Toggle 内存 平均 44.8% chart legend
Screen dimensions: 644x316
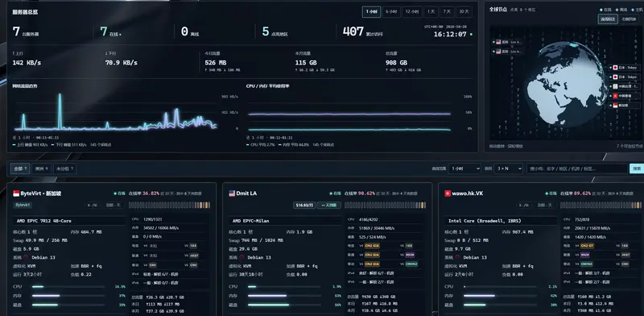click(x=294, y=145)
